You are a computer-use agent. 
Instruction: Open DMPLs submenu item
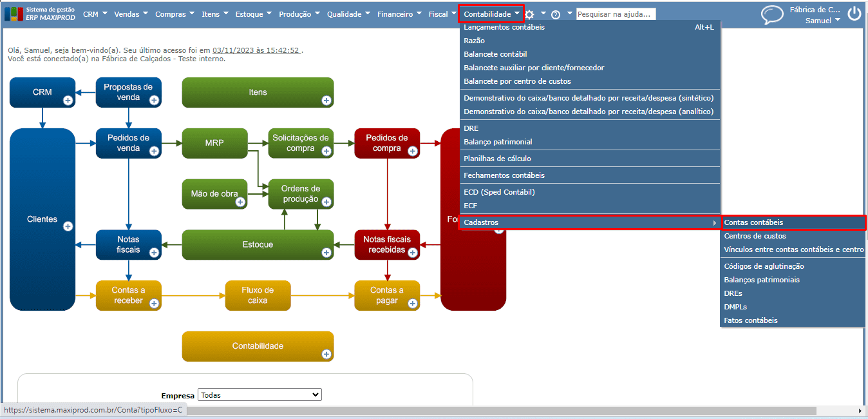tap(793, 307)
